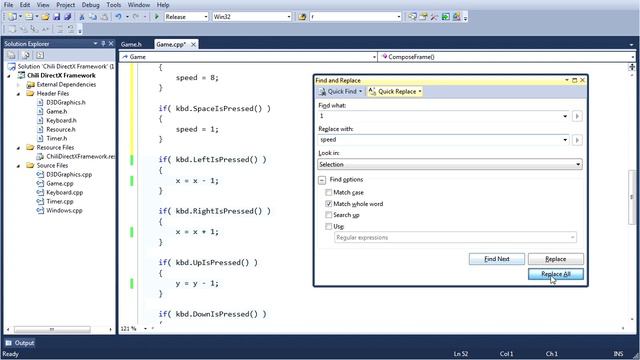This screenshot has height=360, width=640.
Task: Open the Quick Replace mode dropdown
Action: coord(420,91)
